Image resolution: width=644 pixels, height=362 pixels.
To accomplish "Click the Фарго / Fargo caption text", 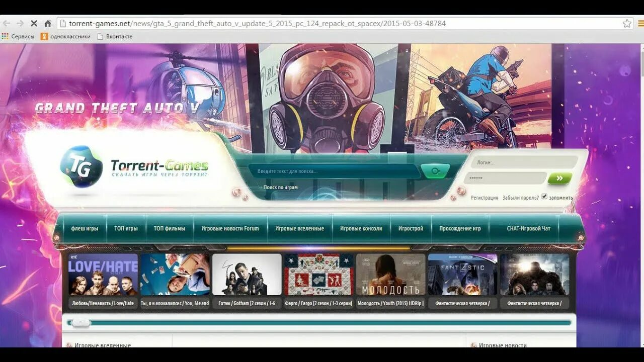I will 318,303.
